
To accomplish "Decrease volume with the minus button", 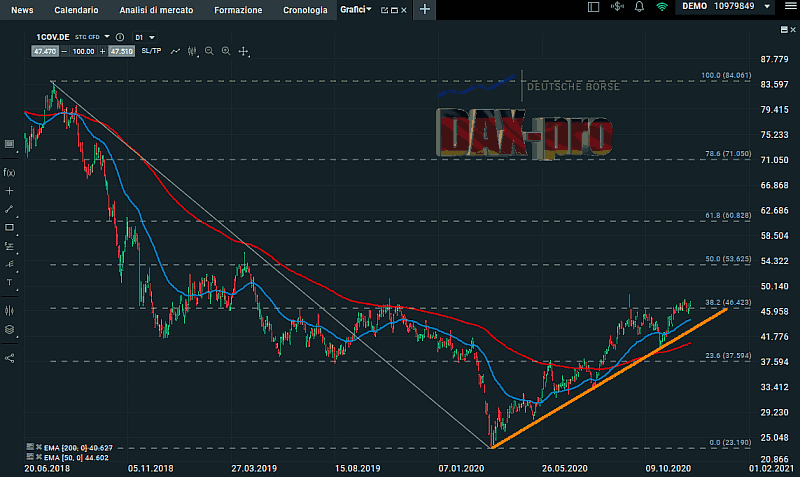I will (x=64, y=51).
